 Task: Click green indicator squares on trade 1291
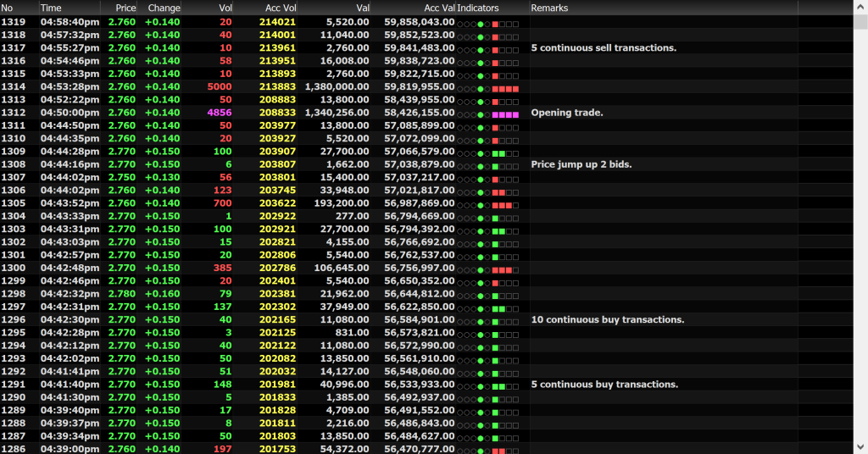click(x=498, y=385)
